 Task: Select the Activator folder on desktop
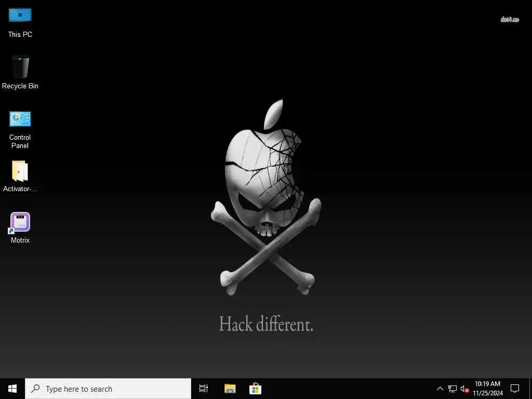pyautogui.click(x=20, y=176)
